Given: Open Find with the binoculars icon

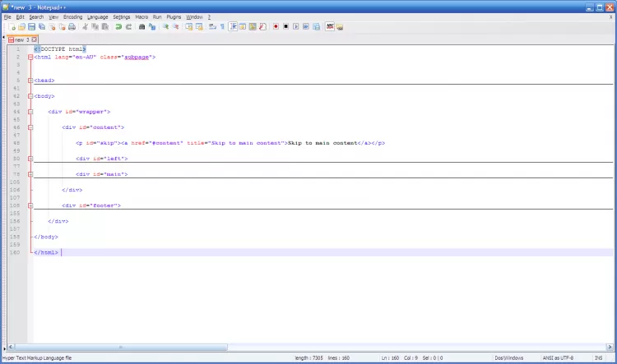Looking at the screenshot, I should 142,26.
